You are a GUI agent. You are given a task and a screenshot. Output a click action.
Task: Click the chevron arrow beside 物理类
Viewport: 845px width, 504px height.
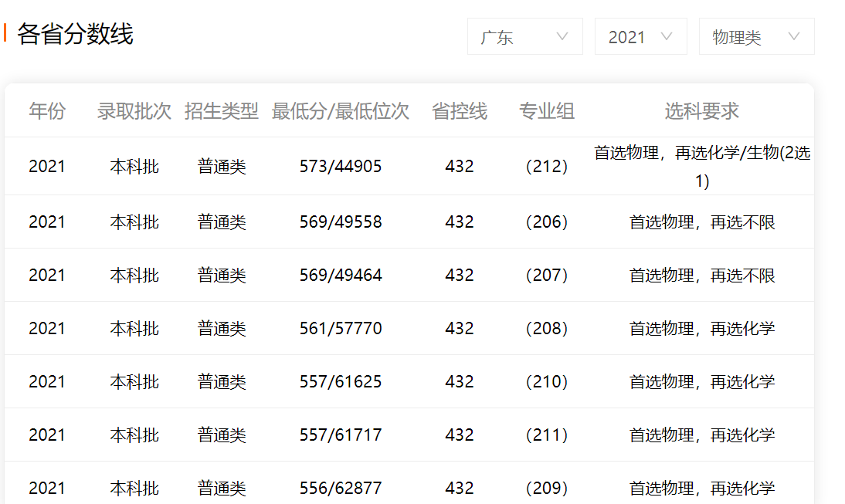pos(793,36)
